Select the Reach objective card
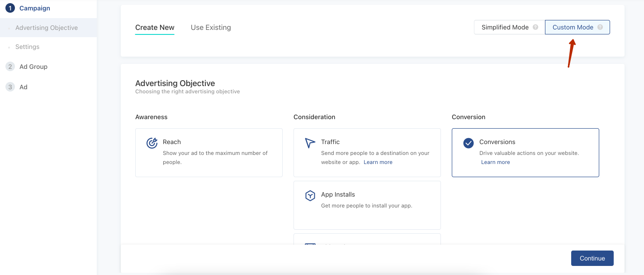The width and height of the screenshot is (644, 275). pyautogui.click(x=208, y=152)
